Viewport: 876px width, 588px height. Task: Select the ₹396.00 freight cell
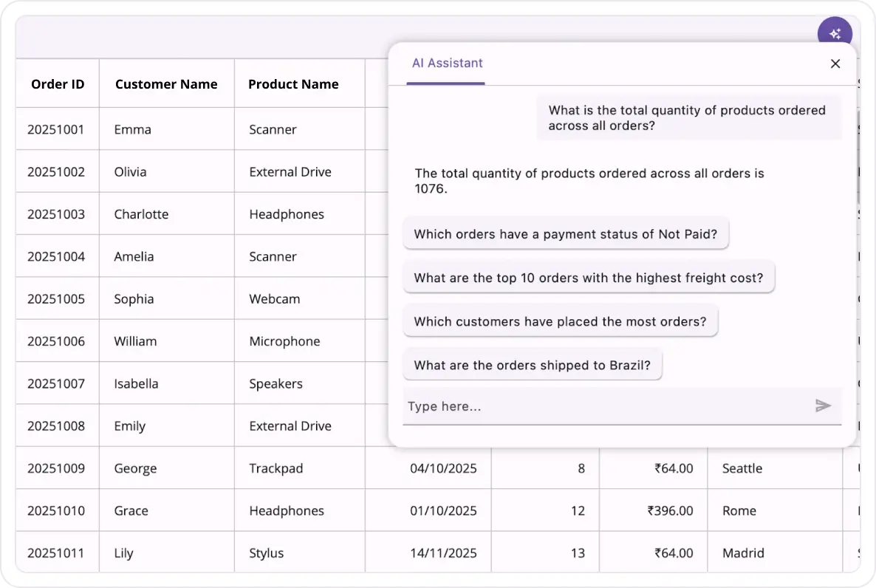pyautogui.click(x=670, y=510)
